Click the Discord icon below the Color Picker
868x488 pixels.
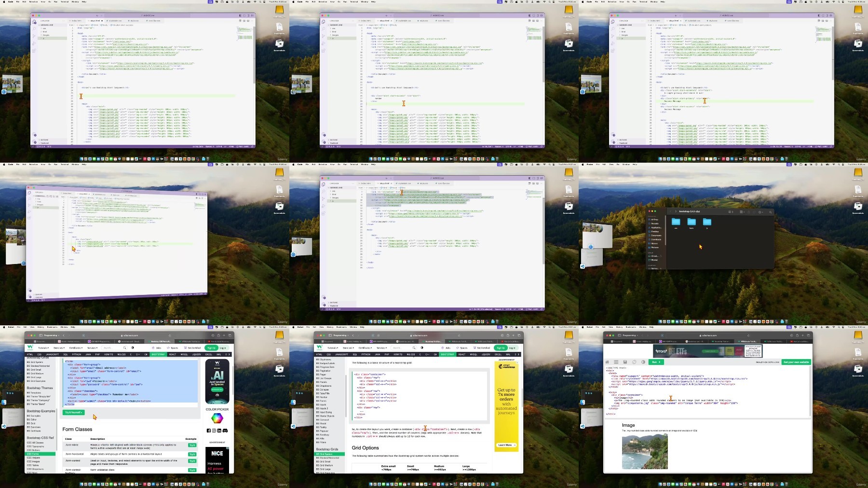click(225, 431)
